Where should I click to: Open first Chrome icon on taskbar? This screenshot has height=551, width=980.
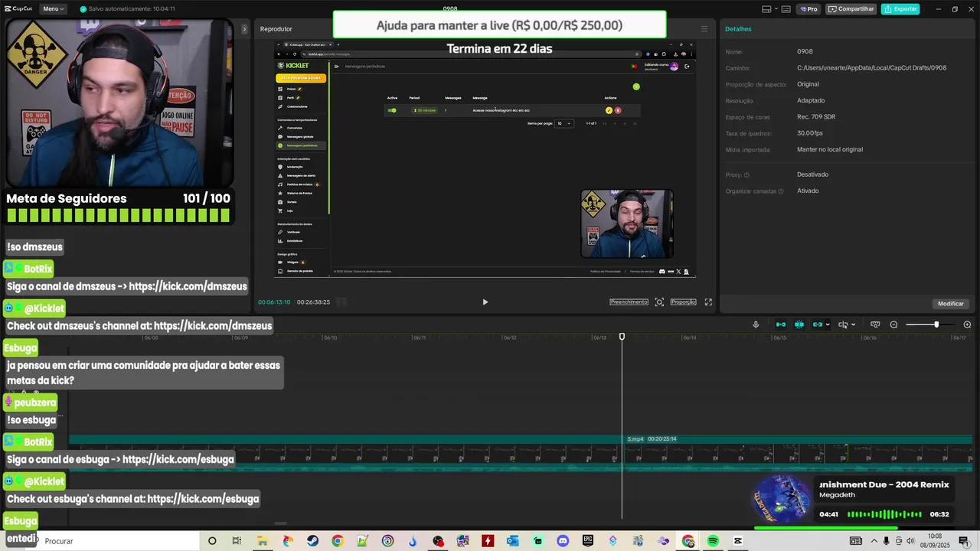tap(337, 541)
